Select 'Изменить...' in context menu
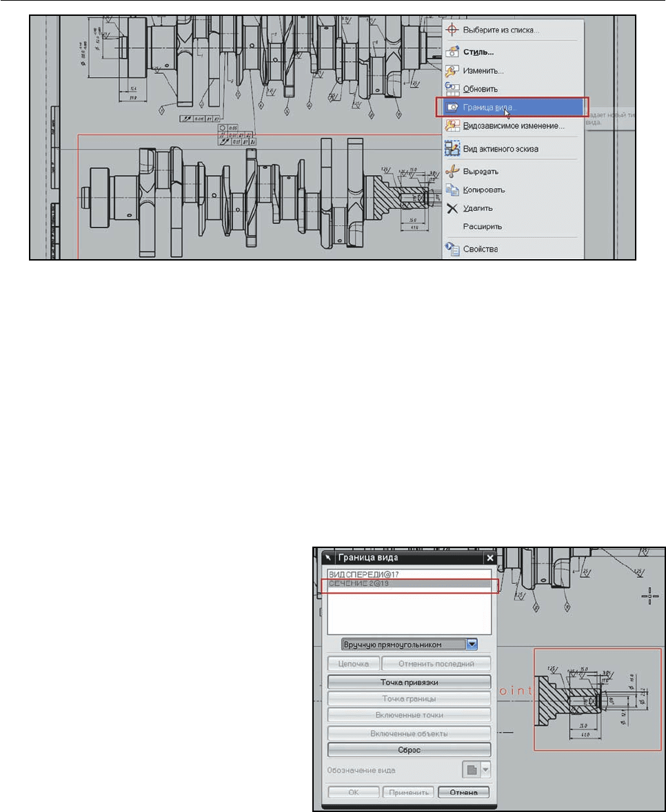Viewport: 666px width, 812px height. pyautogui.click(x=513, y=70)
